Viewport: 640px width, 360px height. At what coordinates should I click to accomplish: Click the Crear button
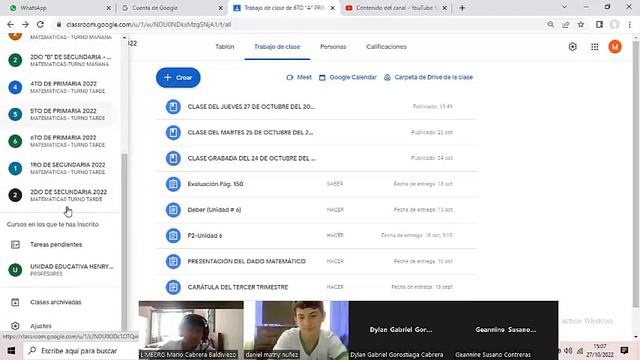tap(178, 77)
